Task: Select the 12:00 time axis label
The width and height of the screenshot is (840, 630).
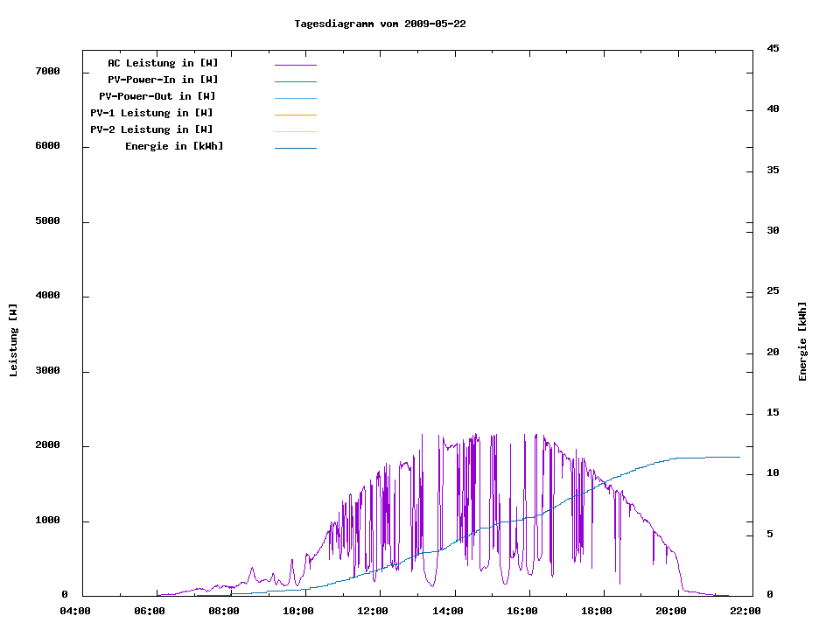Action: coord(374,611)
